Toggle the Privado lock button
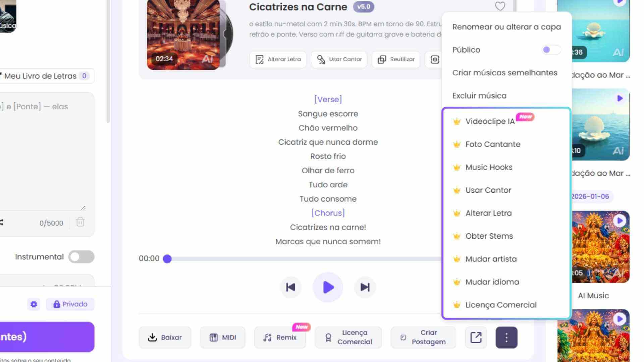 [x=70, y=304]
